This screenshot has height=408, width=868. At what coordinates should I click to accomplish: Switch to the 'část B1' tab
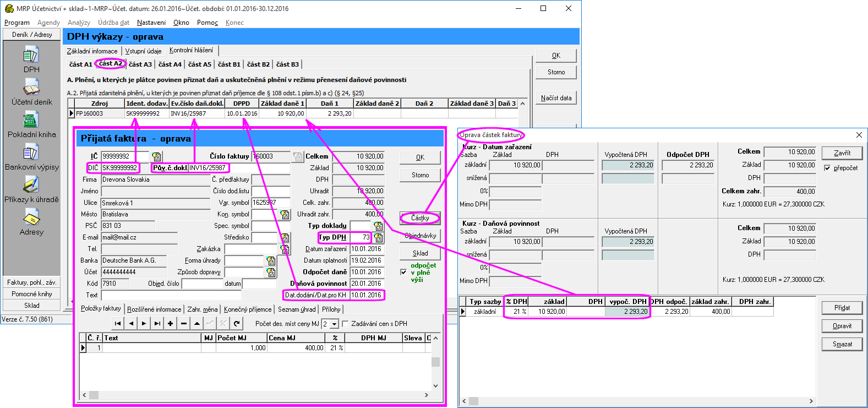pyautogui.click(x=229, y=64)
